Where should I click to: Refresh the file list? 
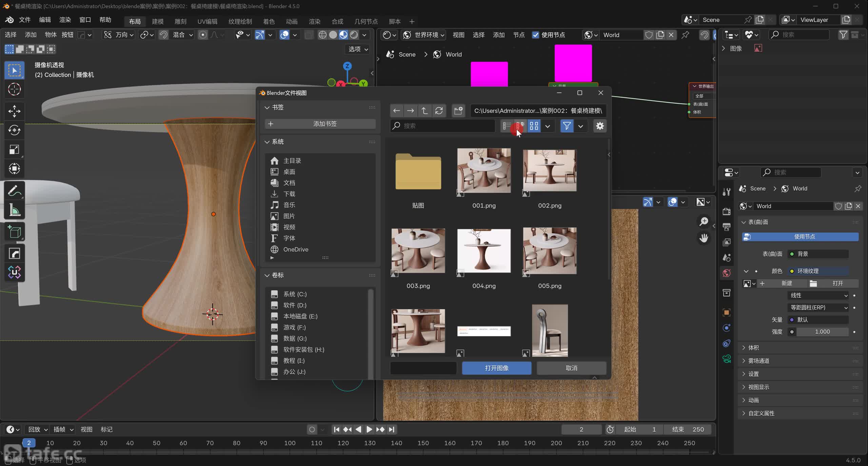(x=439, y=111)
